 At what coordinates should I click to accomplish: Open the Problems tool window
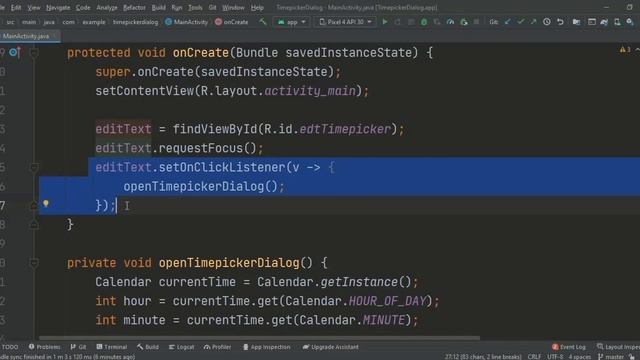click(44, 347)
